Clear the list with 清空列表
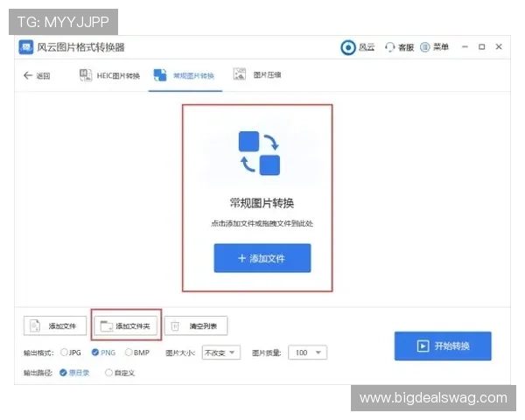525x420 pixels. 196,325
